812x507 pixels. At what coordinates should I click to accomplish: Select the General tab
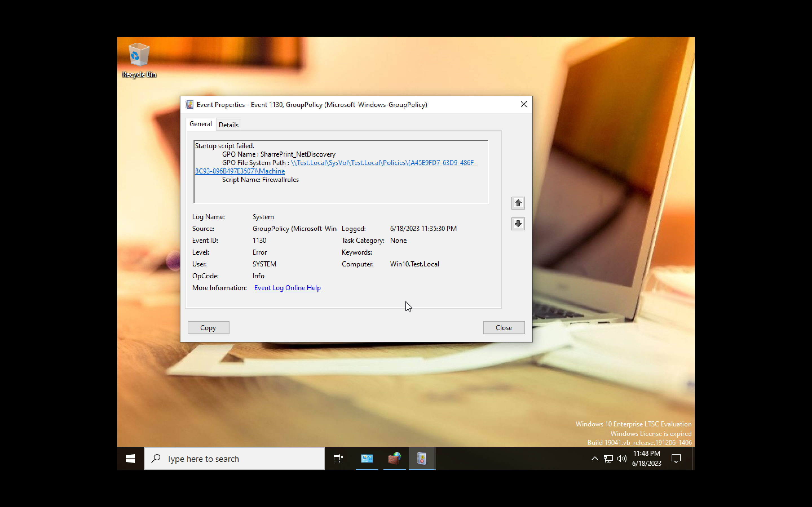[x=200, y=124]
